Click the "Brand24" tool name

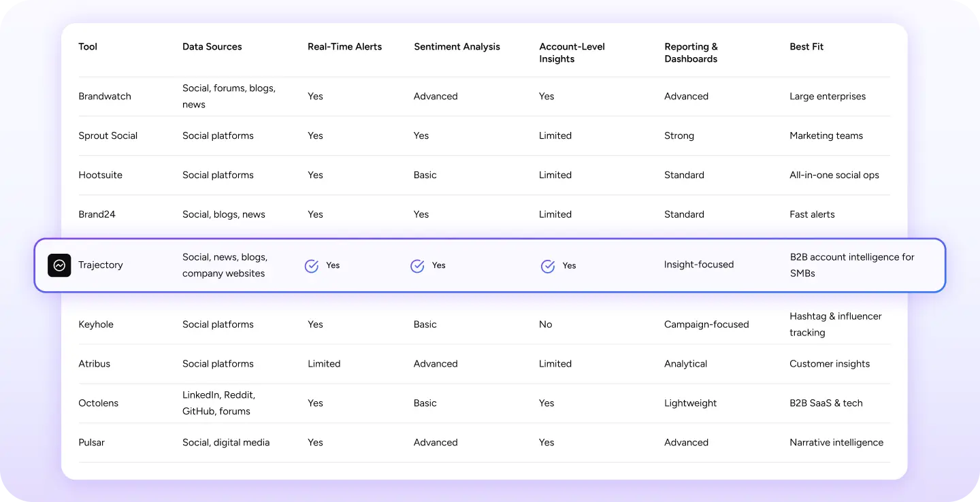pyautogui.click(x=97, y=215)
